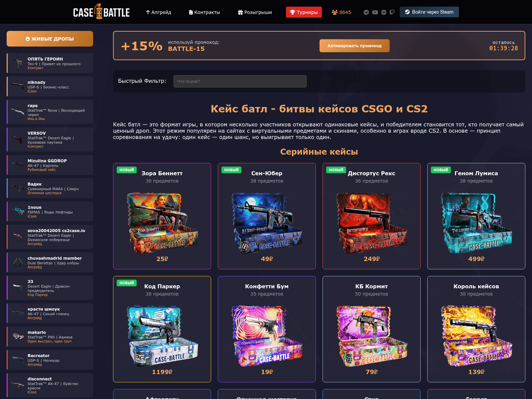Open the Геном Лумиса case card

click(x=476, y=216)
